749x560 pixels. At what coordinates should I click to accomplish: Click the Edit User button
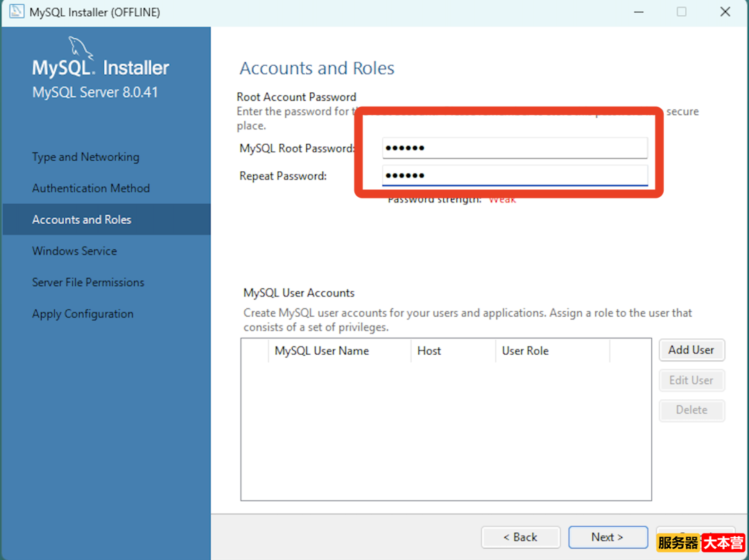[x=691, y=380]
